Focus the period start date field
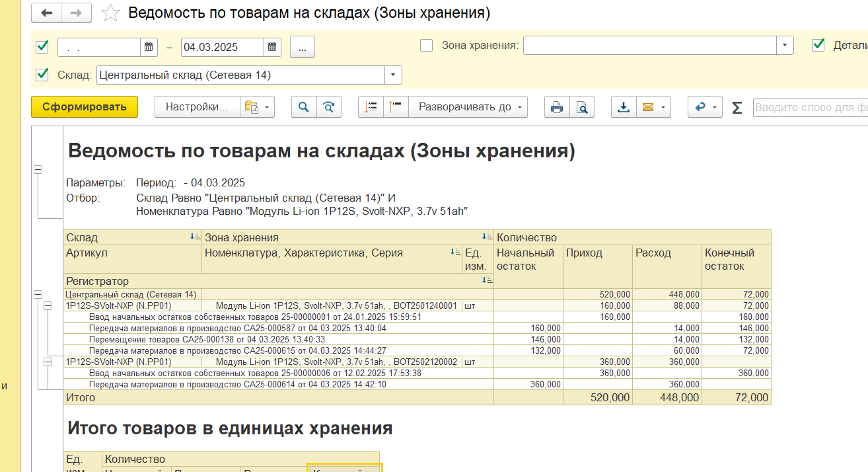Image resolution: width=868 pixels, height=472 pixels. [x=99, y=47]
